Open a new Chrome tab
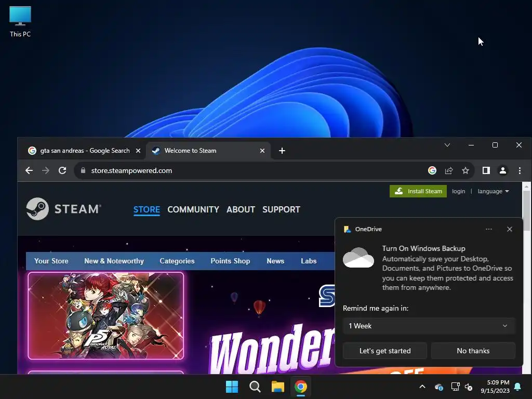This screenshot has height=399, width=532. click(x=282, y=151)
